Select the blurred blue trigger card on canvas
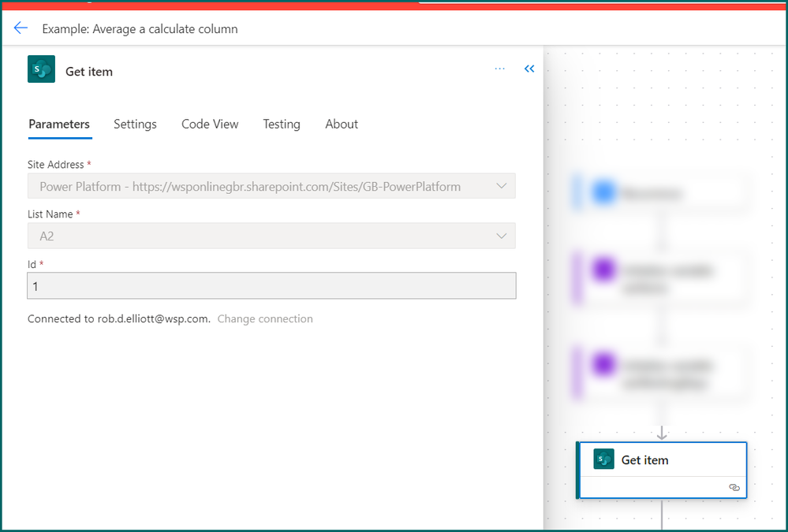The width and height of the screenshot is (788, 532). (661, 193)
